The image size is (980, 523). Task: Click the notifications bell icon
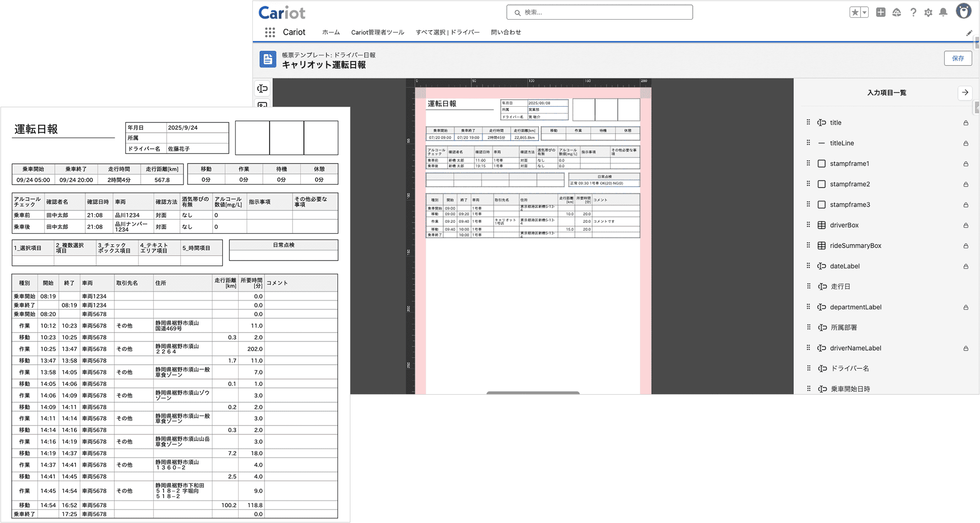(943, 13)
